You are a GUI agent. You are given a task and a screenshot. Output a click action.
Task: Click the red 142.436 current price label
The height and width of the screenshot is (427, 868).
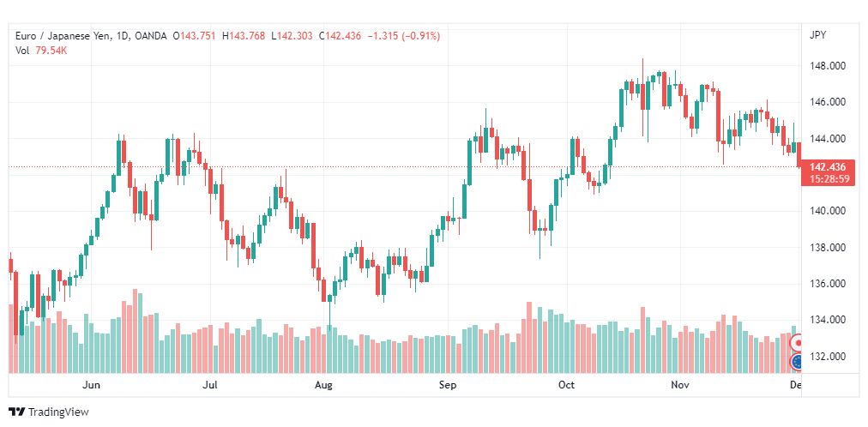(828, 167)
